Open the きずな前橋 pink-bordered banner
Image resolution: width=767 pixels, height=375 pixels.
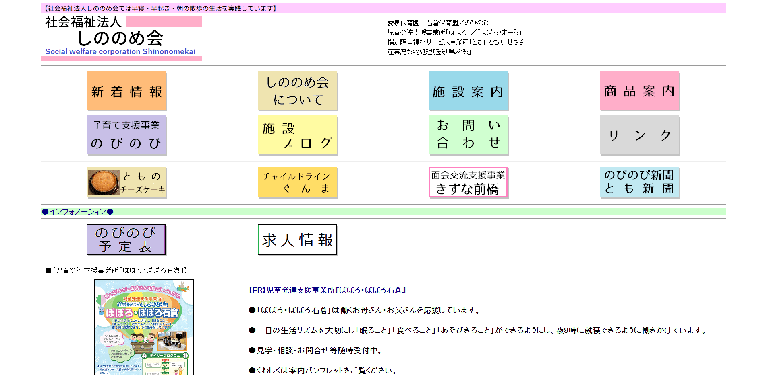[x=469, y=183]
